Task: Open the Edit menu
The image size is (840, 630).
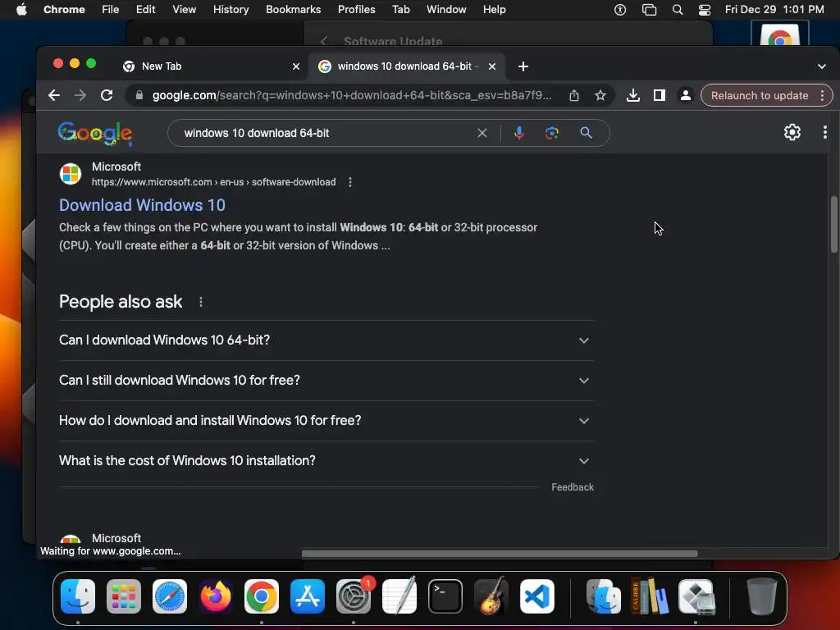Action: 145,9
